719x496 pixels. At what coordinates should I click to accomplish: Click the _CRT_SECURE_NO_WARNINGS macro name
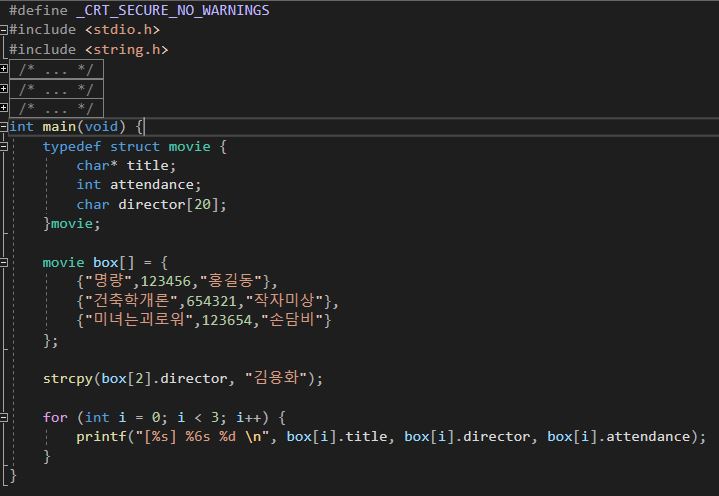[x=173, y=10]
